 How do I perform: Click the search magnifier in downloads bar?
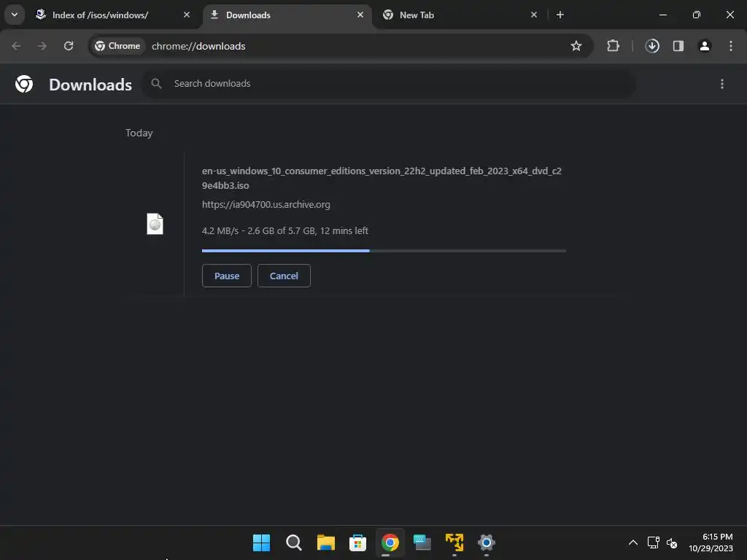click(x=156, y=84)
